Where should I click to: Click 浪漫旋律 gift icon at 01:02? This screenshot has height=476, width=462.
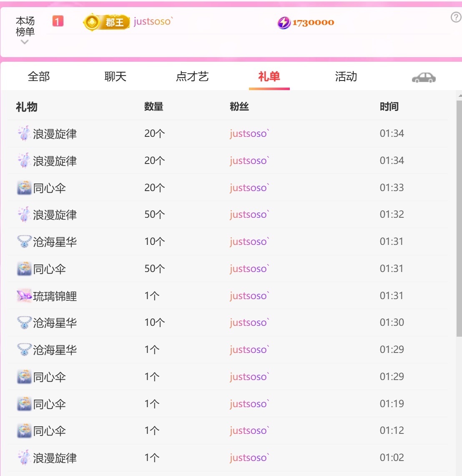pyautogui.click(x=24, y=458)
